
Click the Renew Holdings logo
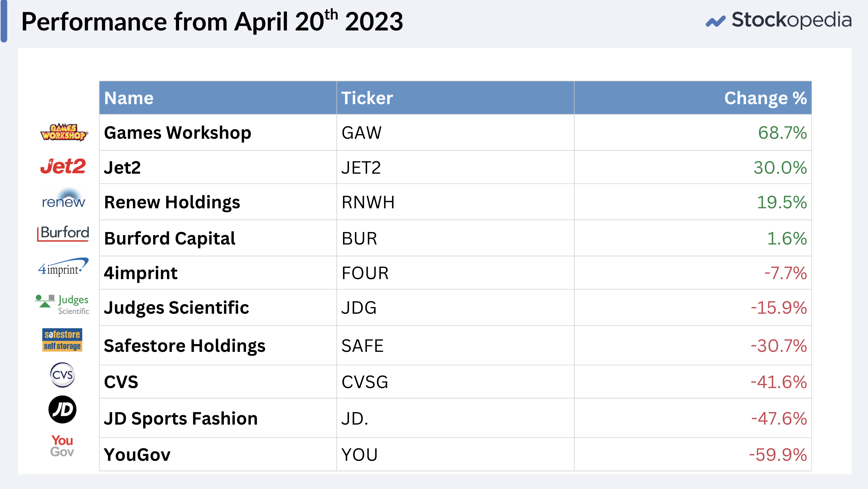tap(63, 198)
